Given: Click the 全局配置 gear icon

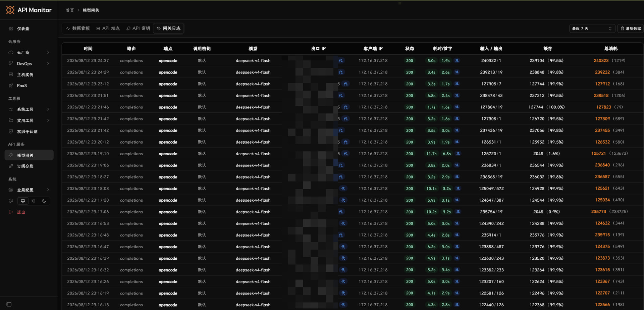Looking at the screenshot, I should coord(11,190).
